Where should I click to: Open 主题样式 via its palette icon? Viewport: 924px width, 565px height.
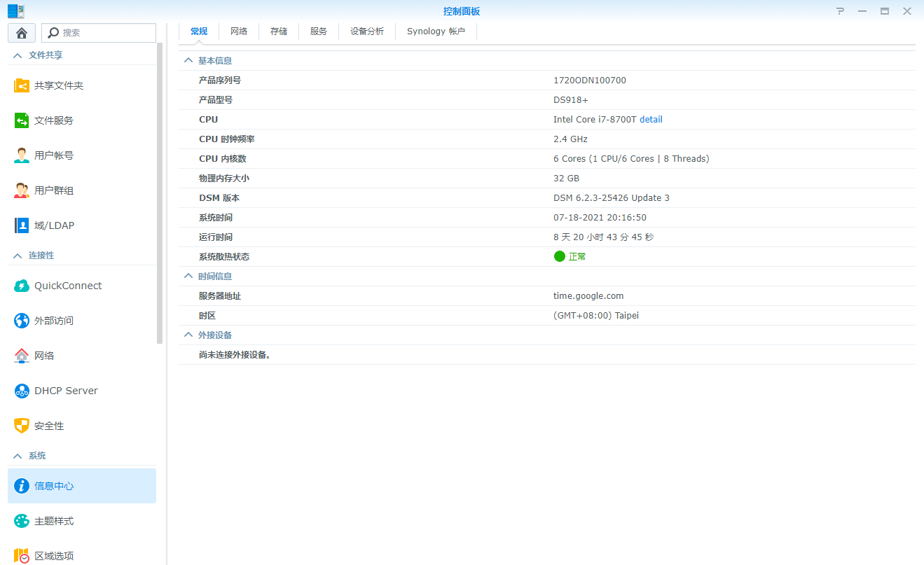(x=22, y=521)
